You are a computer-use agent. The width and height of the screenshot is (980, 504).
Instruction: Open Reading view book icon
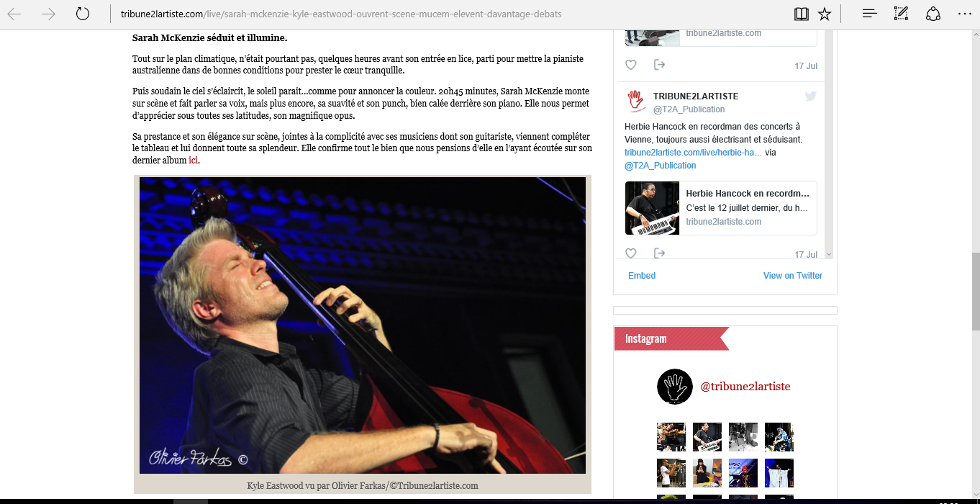point(802,14)
